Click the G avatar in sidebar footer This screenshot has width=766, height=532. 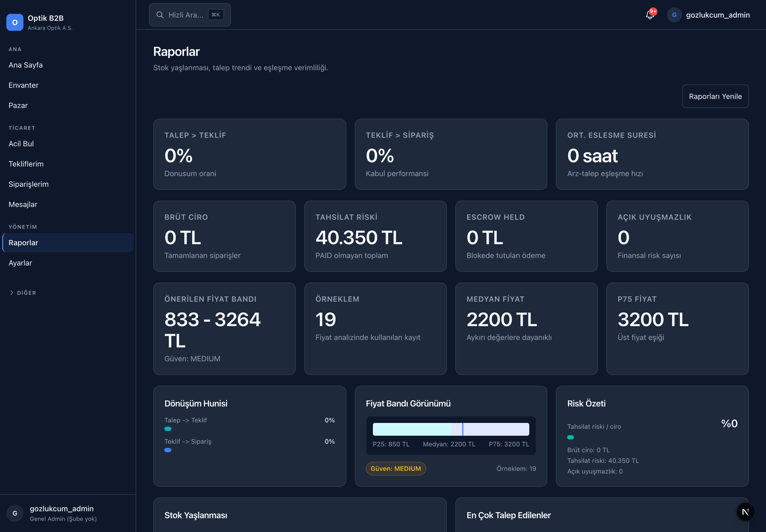tap(15, 513)
